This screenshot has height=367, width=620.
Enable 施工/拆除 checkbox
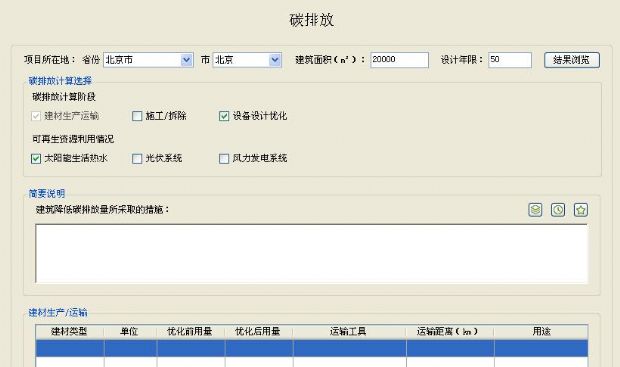click(137, 116)
